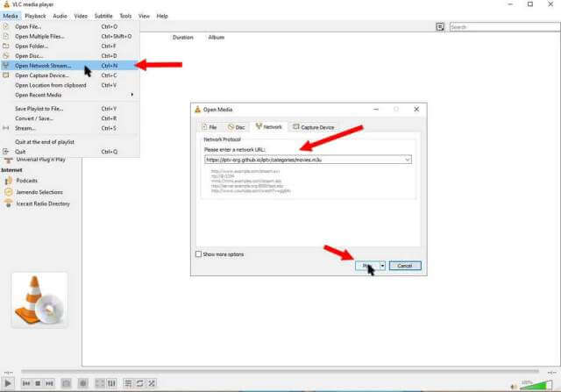
Task: Choose Save Playlist to File...
Action: click(70, 109)
